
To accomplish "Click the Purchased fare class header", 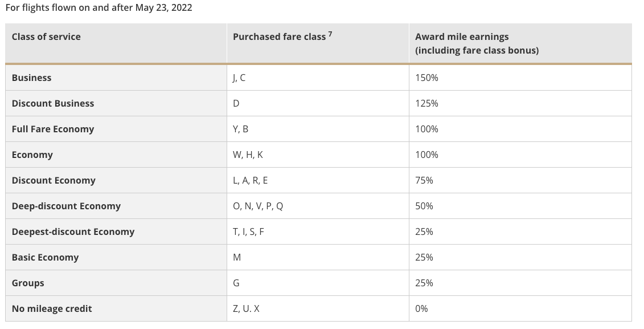I will click(279, 36).
